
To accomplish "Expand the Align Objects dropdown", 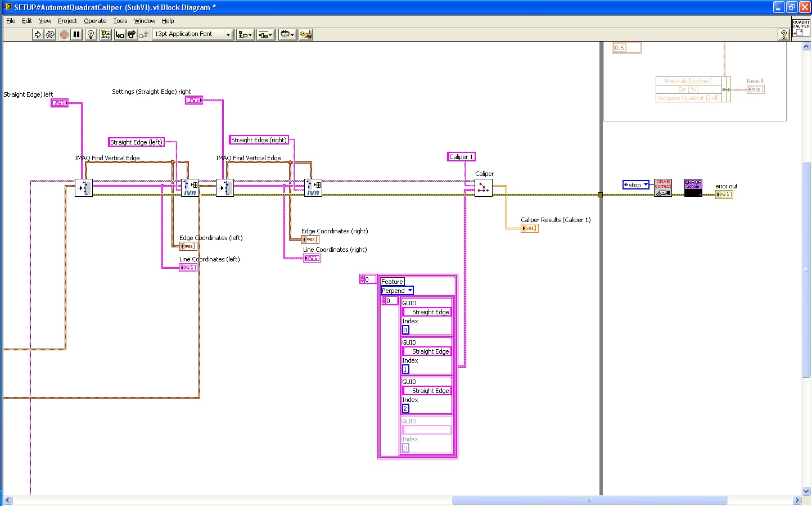I will [245, 34].
